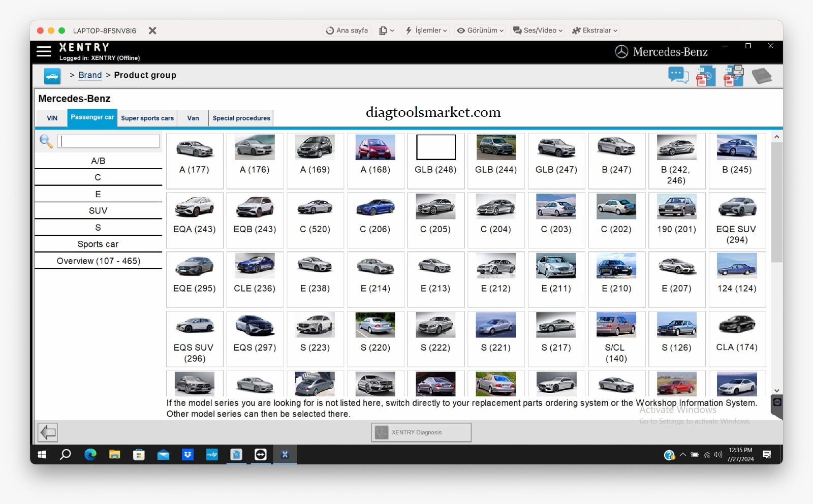
Task: Select the EQS (297) model thumbnail
Action: [x=255, y=326]
